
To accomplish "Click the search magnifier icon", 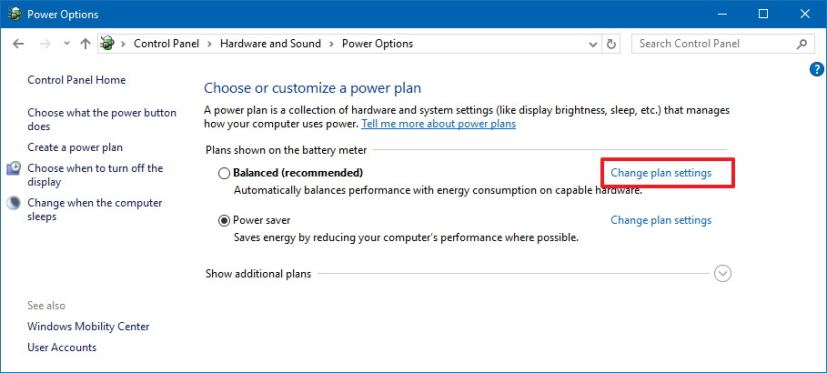I will click(x=802, y=44).
